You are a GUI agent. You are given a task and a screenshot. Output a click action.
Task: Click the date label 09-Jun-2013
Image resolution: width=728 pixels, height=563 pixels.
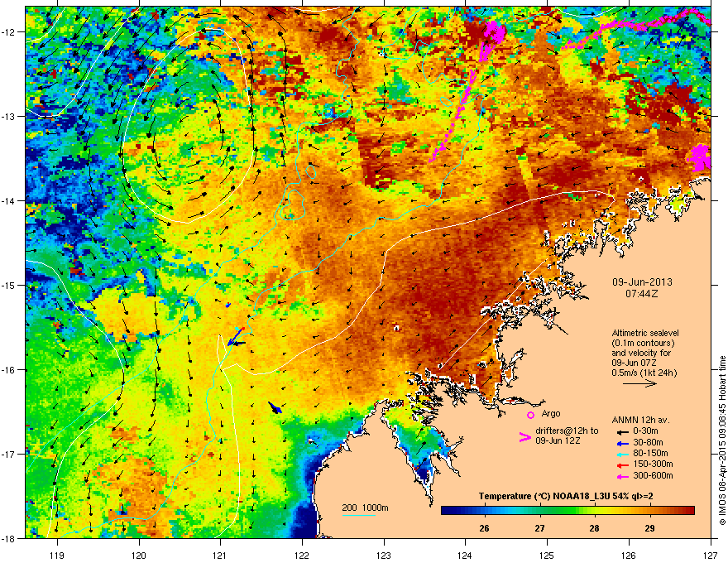click(x=642, y=282)
